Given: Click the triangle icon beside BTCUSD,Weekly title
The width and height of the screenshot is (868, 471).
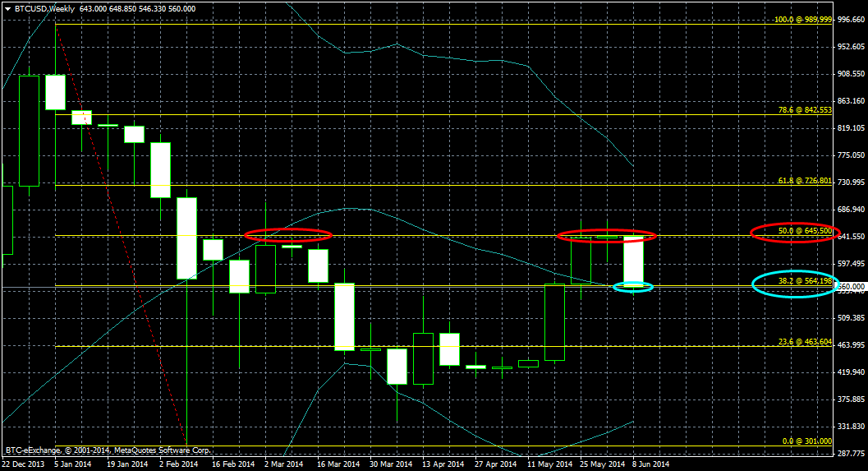Looking at the screenshot, I should tap(7, 8).
